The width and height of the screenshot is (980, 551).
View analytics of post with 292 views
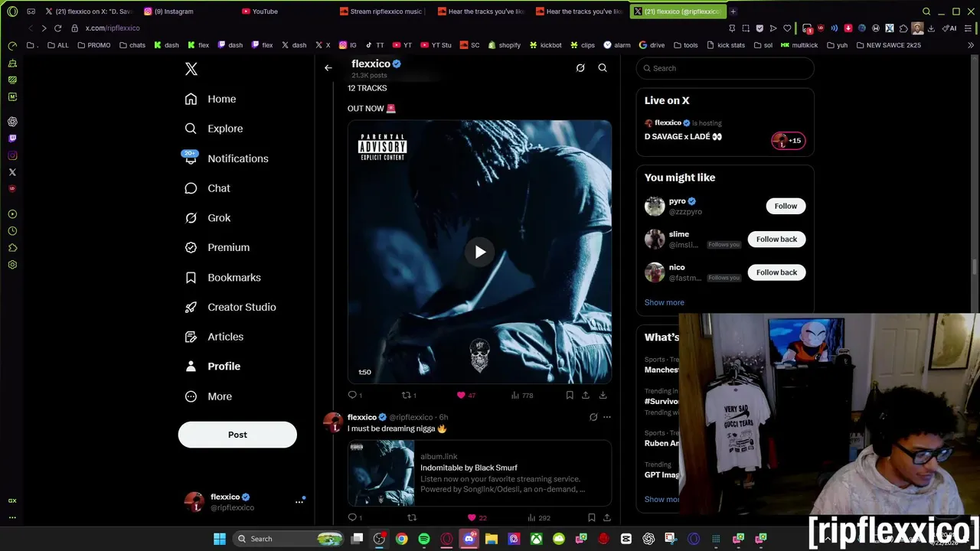pyautogui.click(x=532, y=518)
